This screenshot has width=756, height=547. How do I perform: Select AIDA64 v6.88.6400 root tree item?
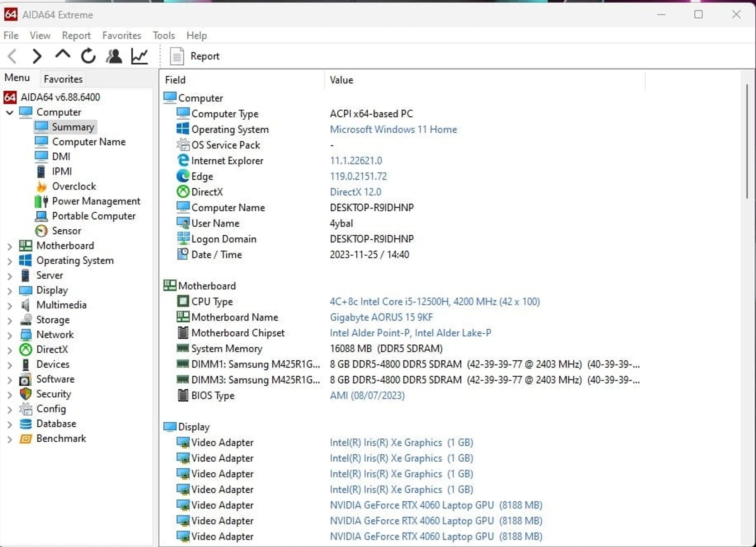pyautogui.click(x=52, y=97)
